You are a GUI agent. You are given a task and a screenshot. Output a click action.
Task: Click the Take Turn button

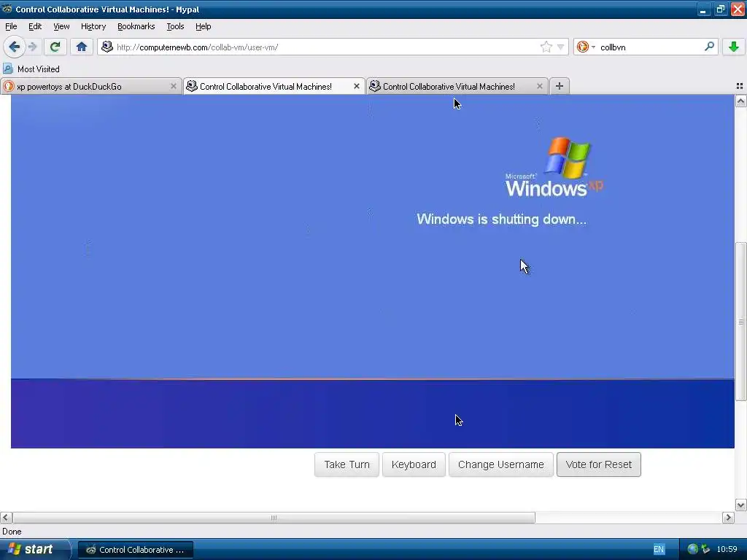click(x=347, y=464)
